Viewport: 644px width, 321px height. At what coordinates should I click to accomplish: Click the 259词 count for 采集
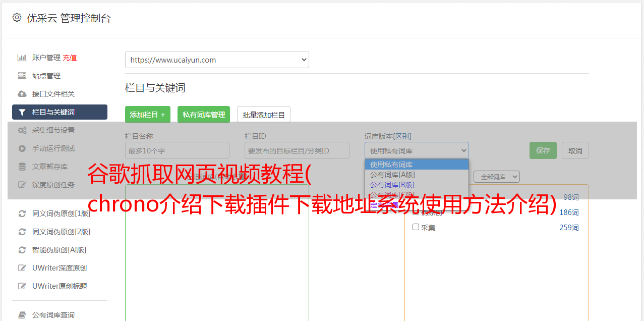[569, 228]
